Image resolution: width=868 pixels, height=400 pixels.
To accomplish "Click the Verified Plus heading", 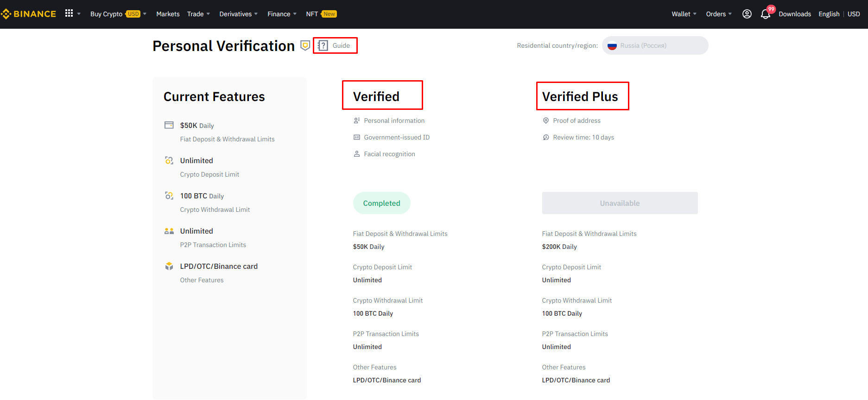I will tap(580, 96).
